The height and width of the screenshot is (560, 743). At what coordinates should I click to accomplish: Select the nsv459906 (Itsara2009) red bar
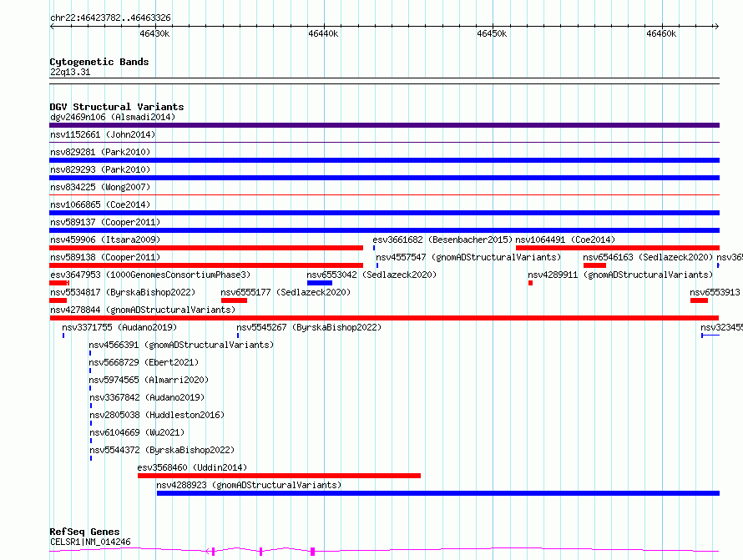206,248
